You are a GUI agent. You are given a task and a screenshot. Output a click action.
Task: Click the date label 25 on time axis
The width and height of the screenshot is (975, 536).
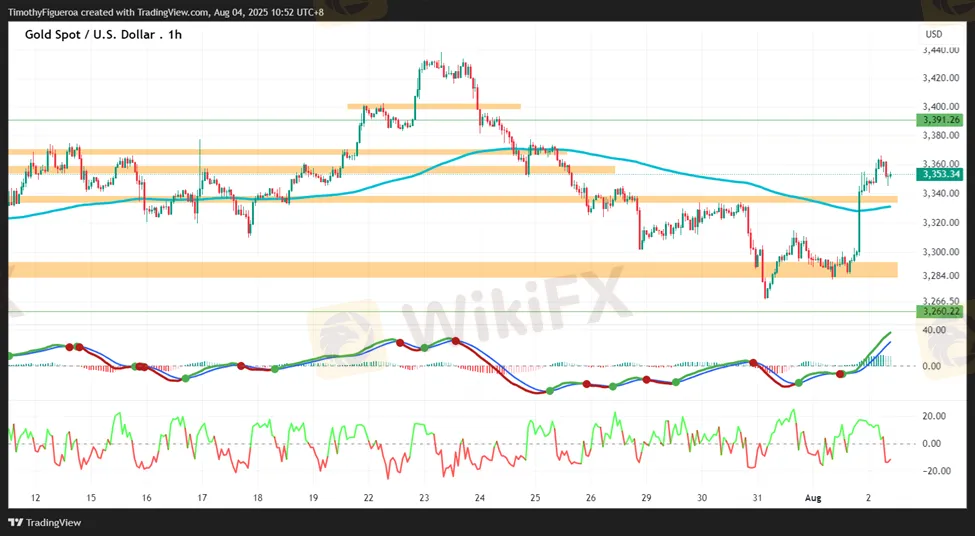[x=535, y=498]
